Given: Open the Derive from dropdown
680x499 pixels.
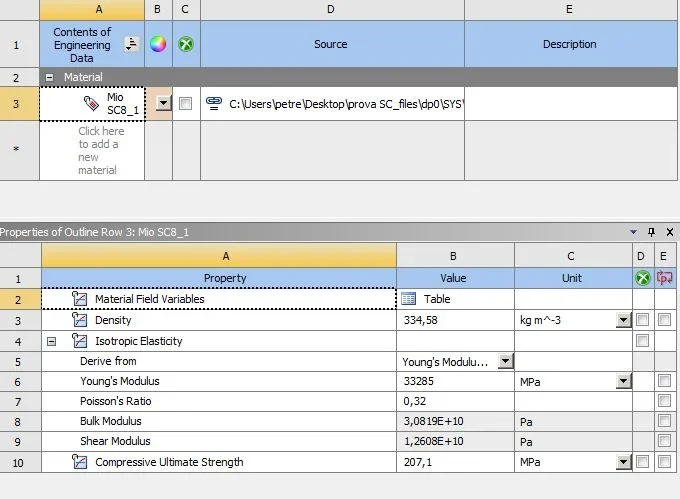Looking at the screenshot, I should 505,361.
